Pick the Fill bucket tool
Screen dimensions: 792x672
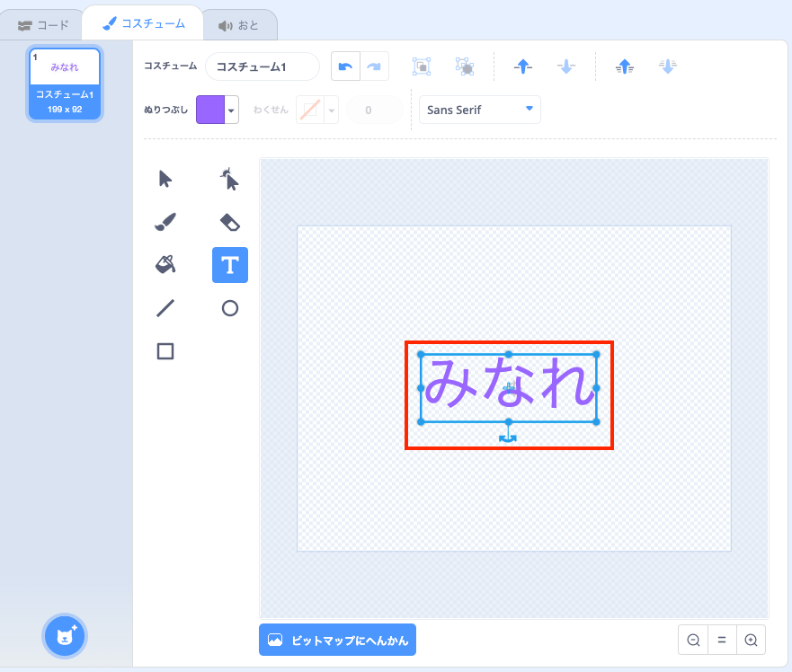pos(165,264)
